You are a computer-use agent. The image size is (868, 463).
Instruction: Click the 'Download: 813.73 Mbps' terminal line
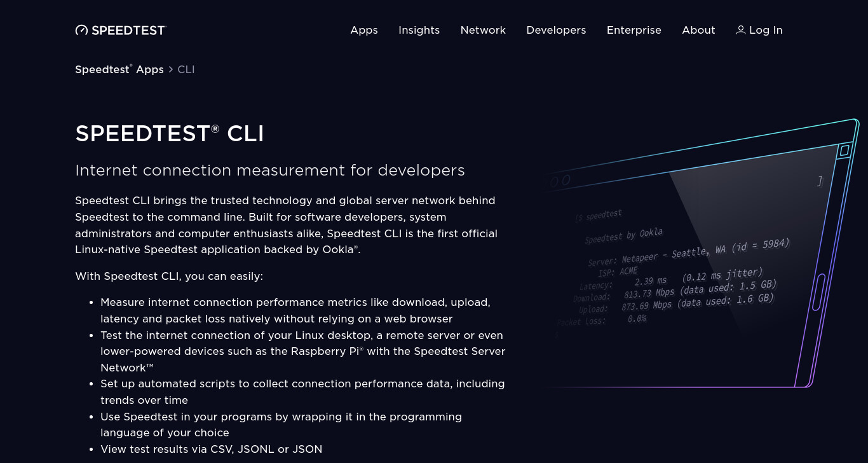tap(674, 289)
